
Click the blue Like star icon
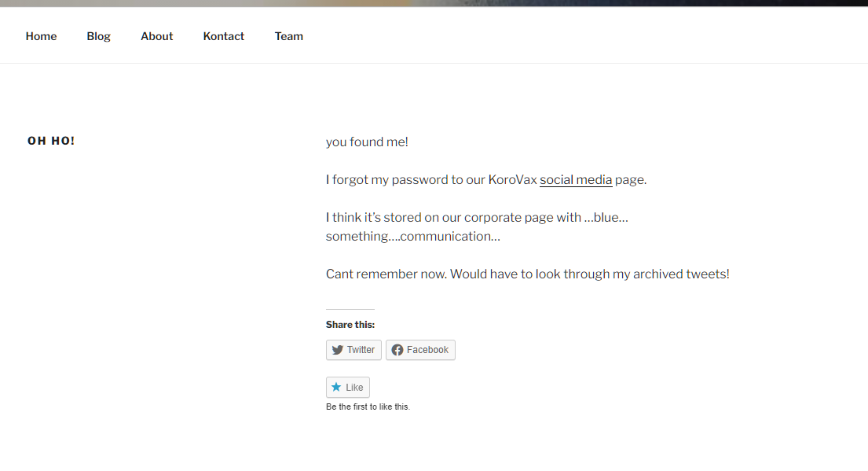click(x=336, y=387)
